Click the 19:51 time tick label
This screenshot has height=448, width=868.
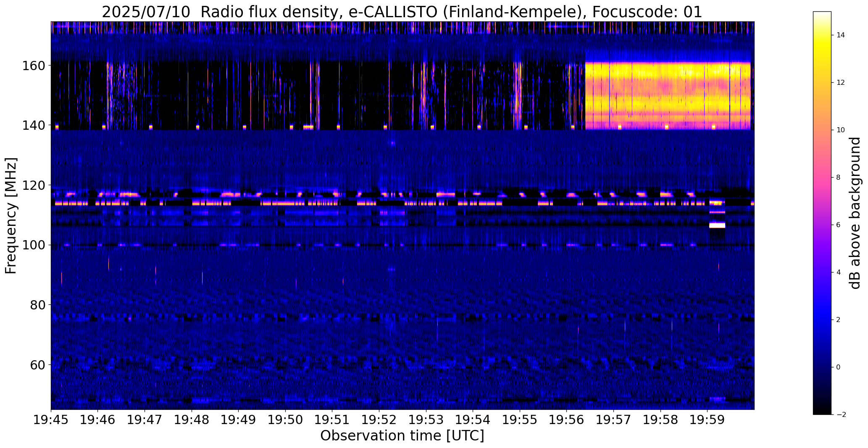(332, 420)
